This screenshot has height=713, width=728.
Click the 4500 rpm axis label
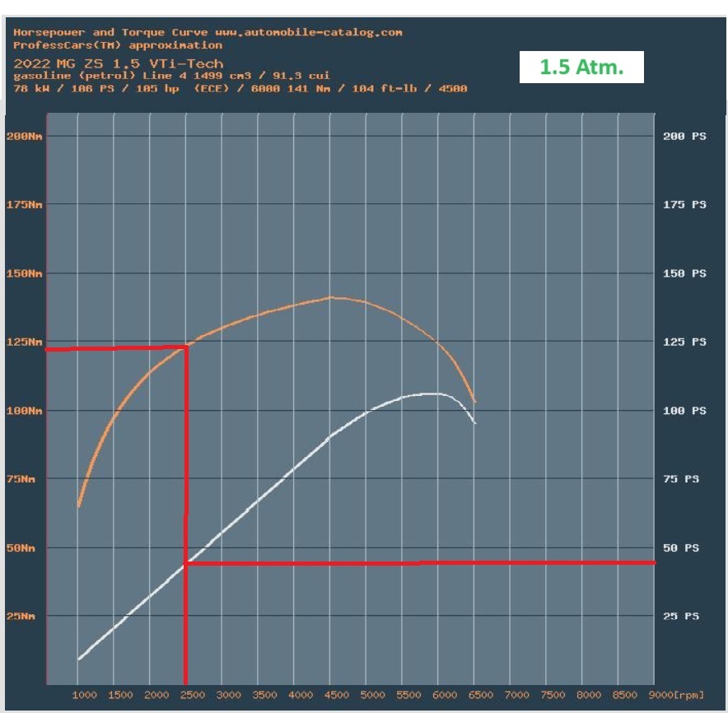[337, 695]
